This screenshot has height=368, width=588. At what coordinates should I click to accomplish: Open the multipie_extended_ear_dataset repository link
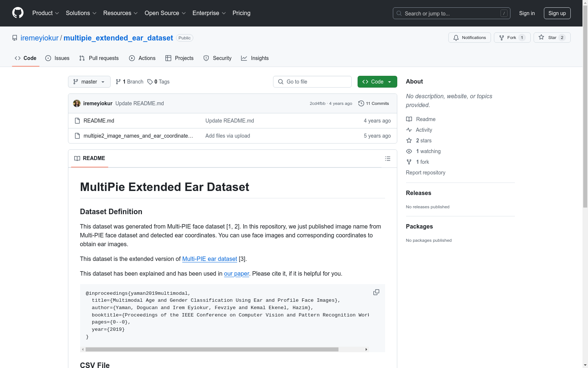(x=118, y=38)
